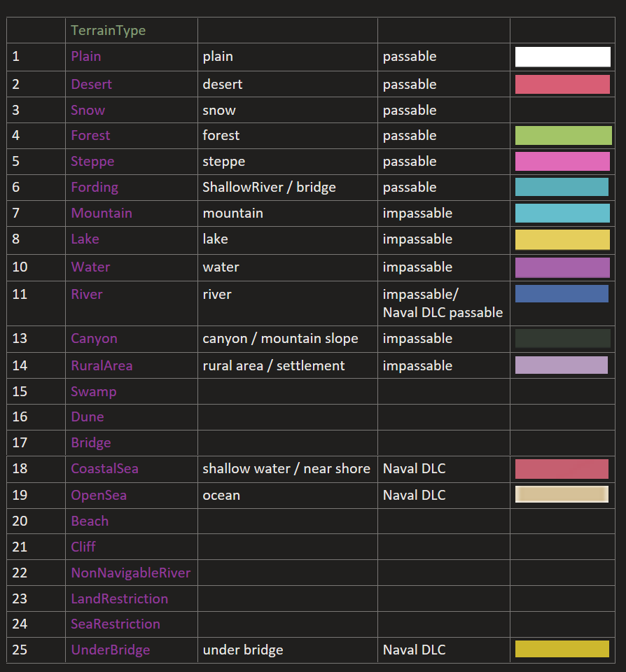
Task: Open the Swamp terrain link
Action: (x=93, y=391)
